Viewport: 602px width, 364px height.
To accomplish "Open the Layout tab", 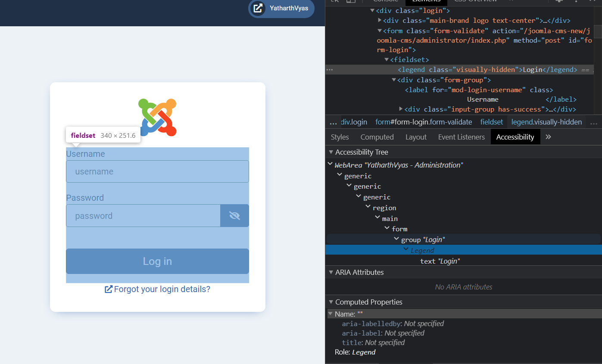I will tap(416, 137).
